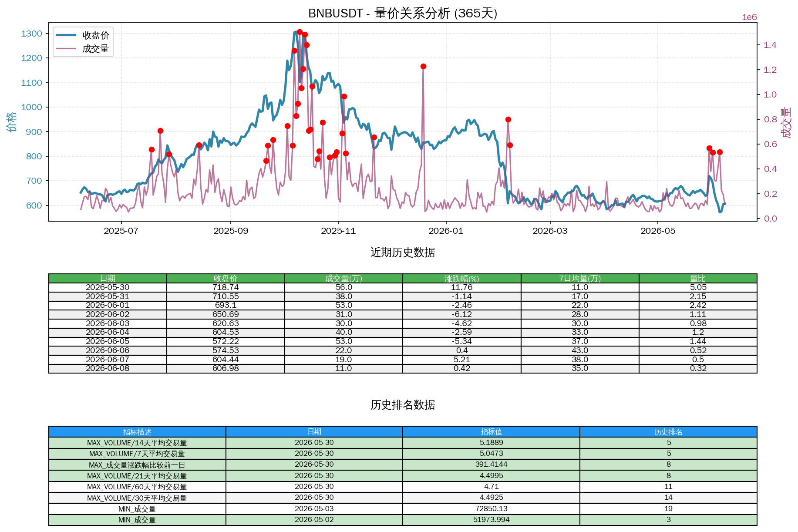Screen dimensions: 798x532
Task: Click the volume ratio cell 5.05
Action: tap(698, 287)
